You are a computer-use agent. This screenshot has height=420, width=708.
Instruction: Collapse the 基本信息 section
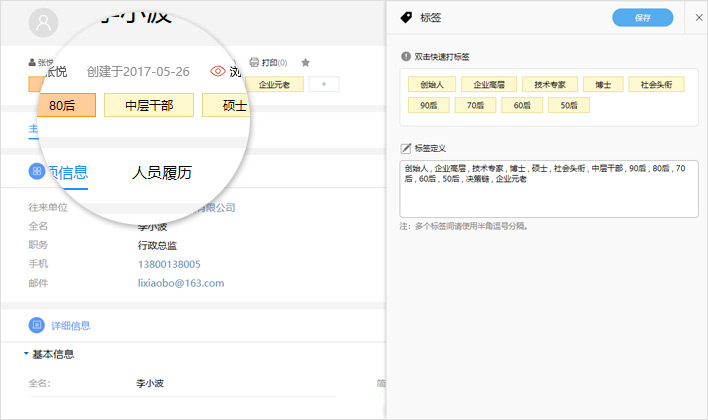26,354
